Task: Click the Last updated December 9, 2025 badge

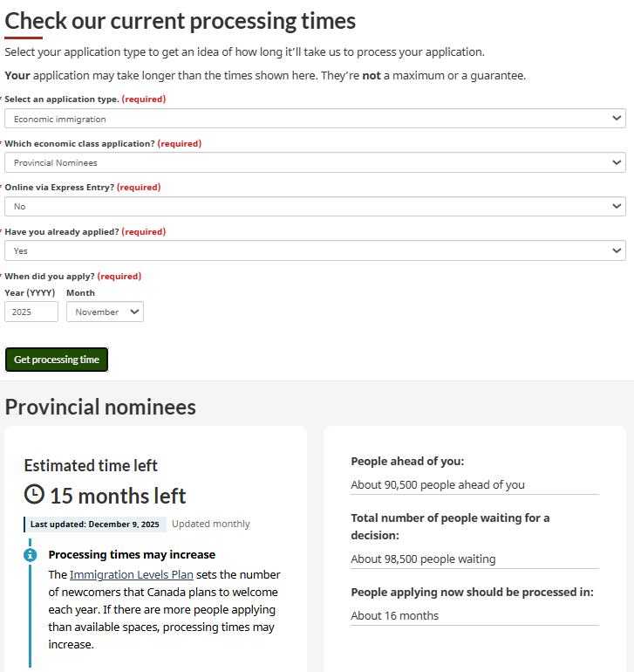Action: (94, 525)
